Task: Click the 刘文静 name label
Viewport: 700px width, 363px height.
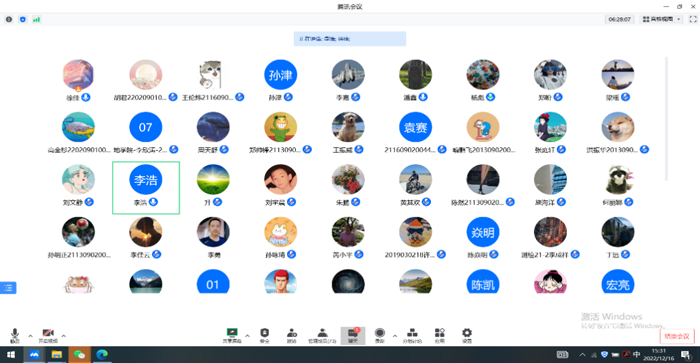Action: click(73, 202)
